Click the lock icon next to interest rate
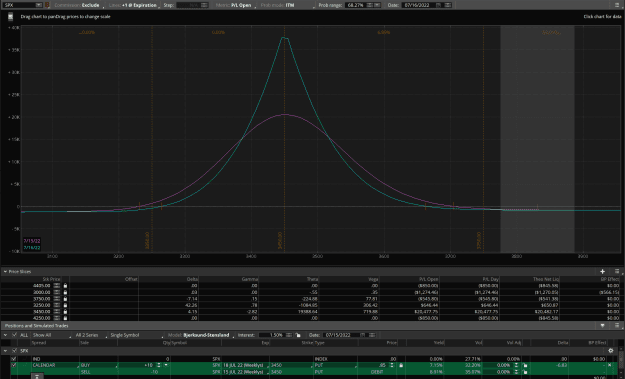 (x=298, y=335)
